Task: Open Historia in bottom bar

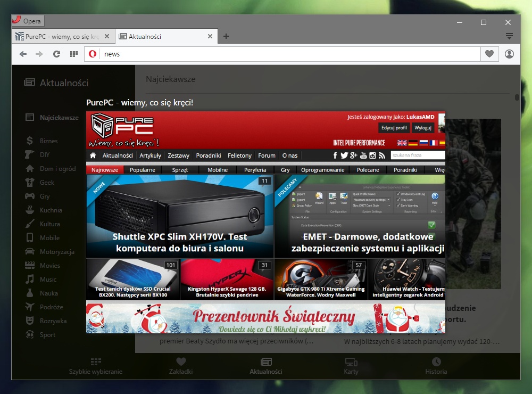Action: tap(436, 366)
